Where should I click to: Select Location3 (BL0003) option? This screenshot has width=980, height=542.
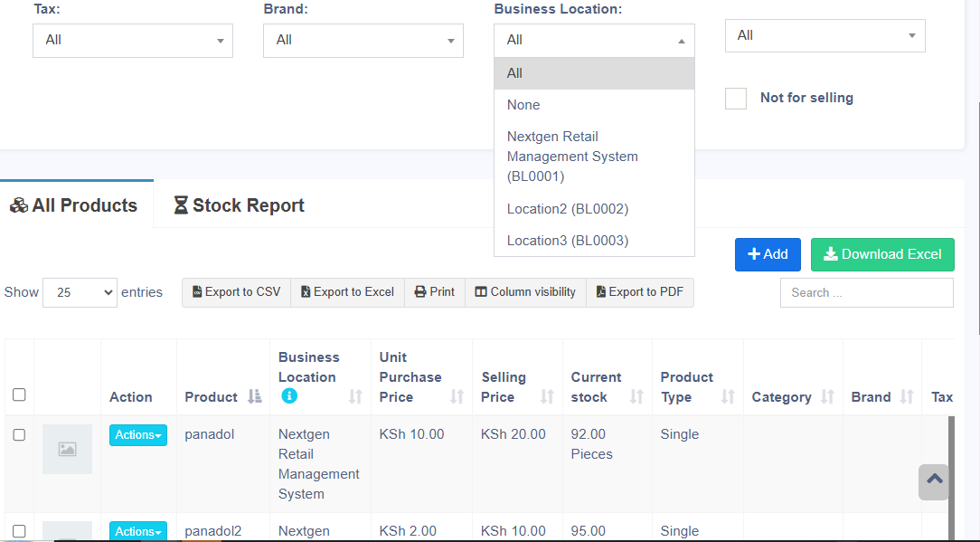click(594, 241)
